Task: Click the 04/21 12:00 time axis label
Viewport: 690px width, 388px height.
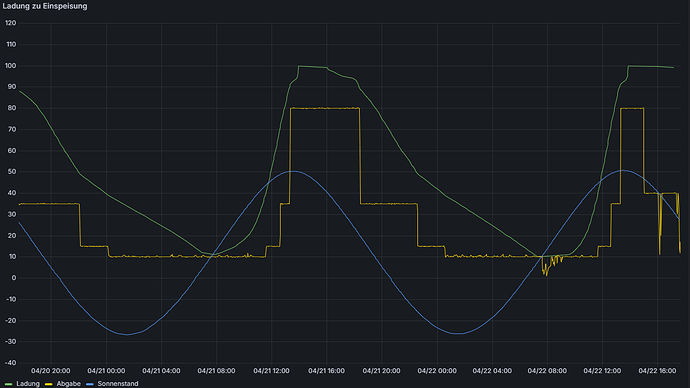Action: pyautogui.click(x=272, y=371)
